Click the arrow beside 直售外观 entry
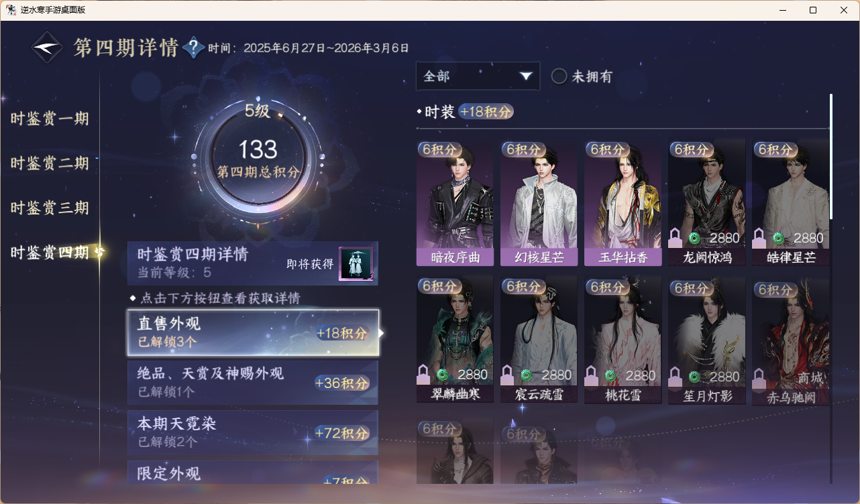The width and height of the screenshot is (860, 504). (382, 332)
